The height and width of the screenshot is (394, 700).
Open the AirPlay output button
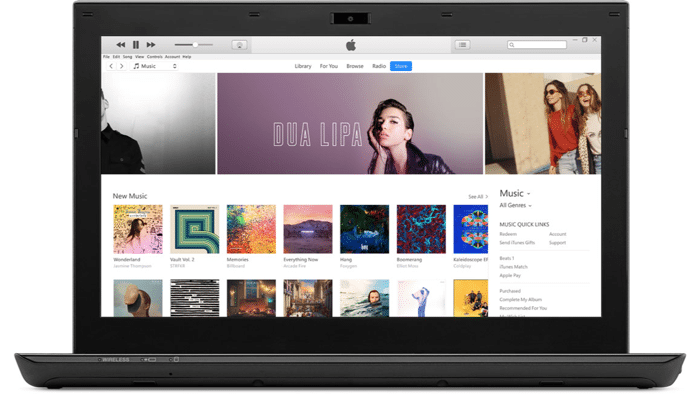pos(239,45)
